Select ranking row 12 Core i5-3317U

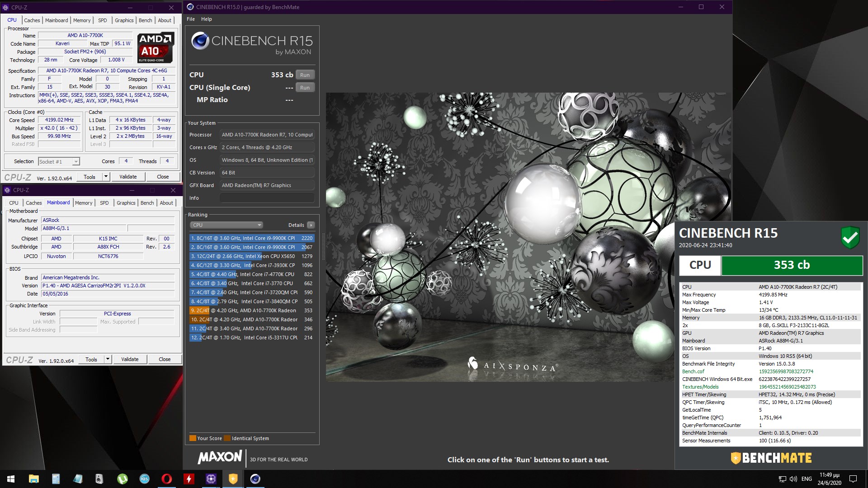pos(251,338)
